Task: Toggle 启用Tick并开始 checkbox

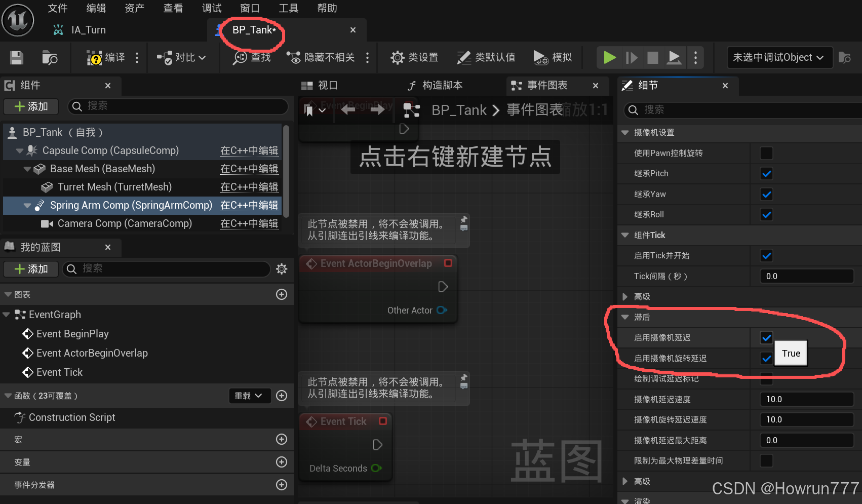Action: pos(767,256)
